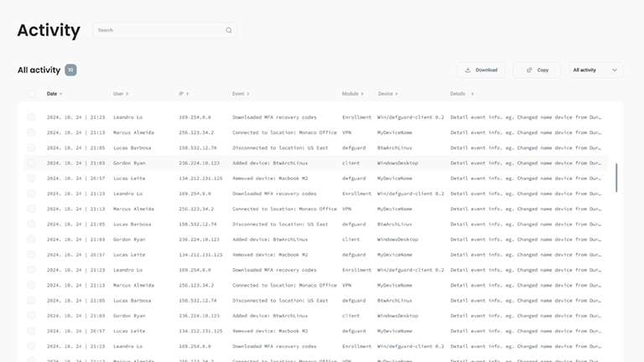Sort by Module column arrow
The width and height of the screenshot is (644, 362).
[362, 94]
